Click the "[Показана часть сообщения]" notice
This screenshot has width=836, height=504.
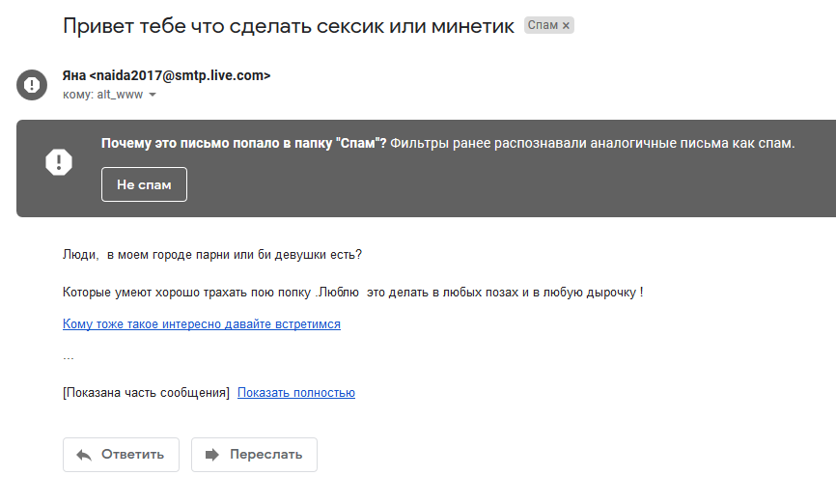(146, 393)
